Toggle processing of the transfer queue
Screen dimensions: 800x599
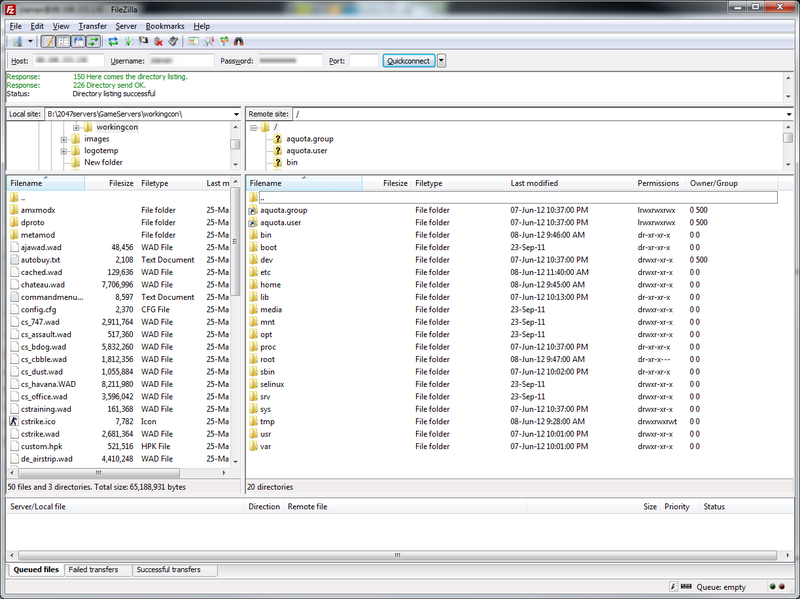point(129,41)
